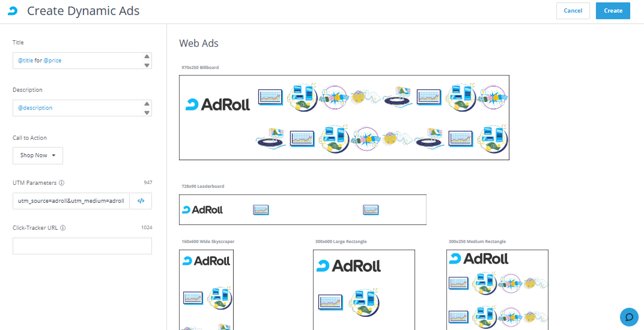Viewport: 644px width, 330px height.
Task: Click the 300x600 Large Rectangle label
Action: (x=341, y=242)
